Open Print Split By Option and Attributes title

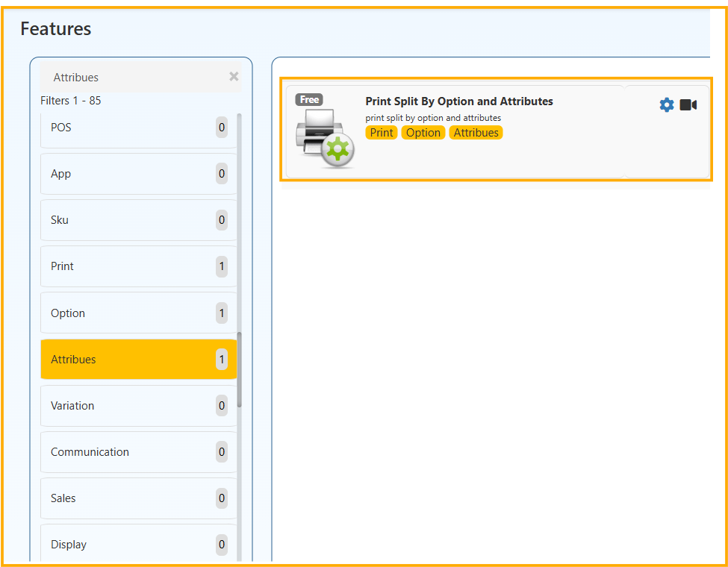[458, 101]
